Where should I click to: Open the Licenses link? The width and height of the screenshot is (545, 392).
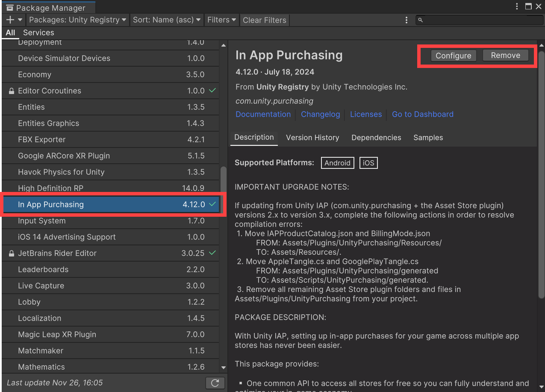coord(366,114)
